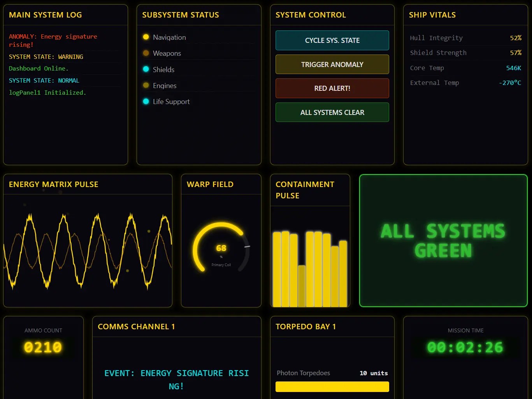
Task: Click the glowing AMMO COUNT display
Action: pos(43,347)
